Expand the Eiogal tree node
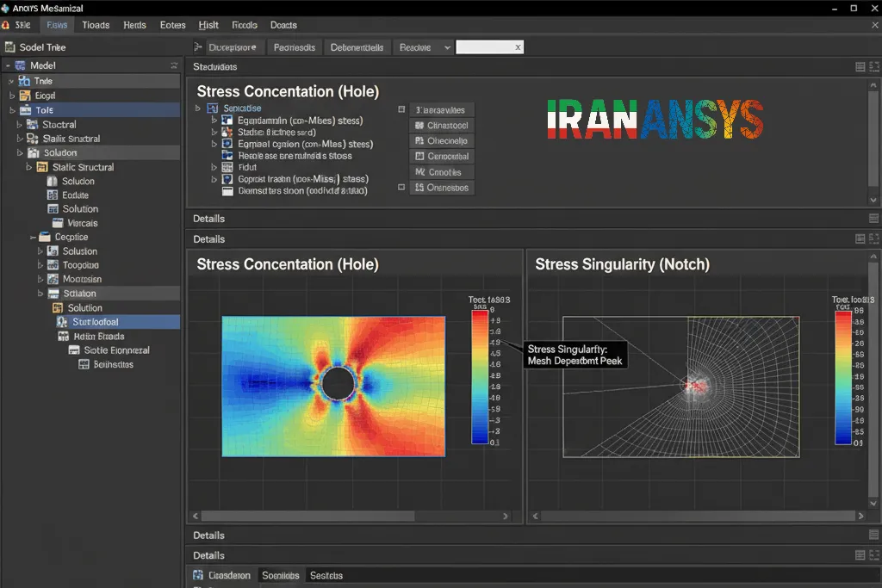882x588 pixels. tap(12, 96)
